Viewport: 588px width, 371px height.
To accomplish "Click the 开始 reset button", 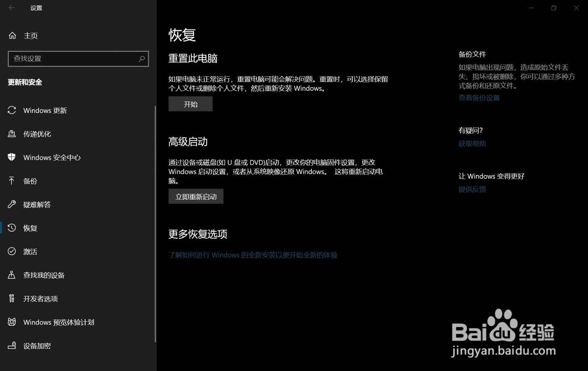I will [x=190, y=104].
